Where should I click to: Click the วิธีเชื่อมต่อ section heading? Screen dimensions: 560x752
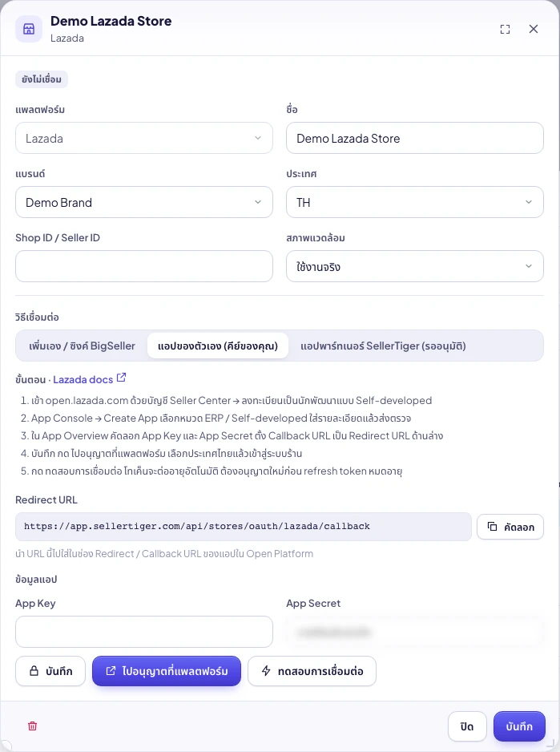point(37,317)
